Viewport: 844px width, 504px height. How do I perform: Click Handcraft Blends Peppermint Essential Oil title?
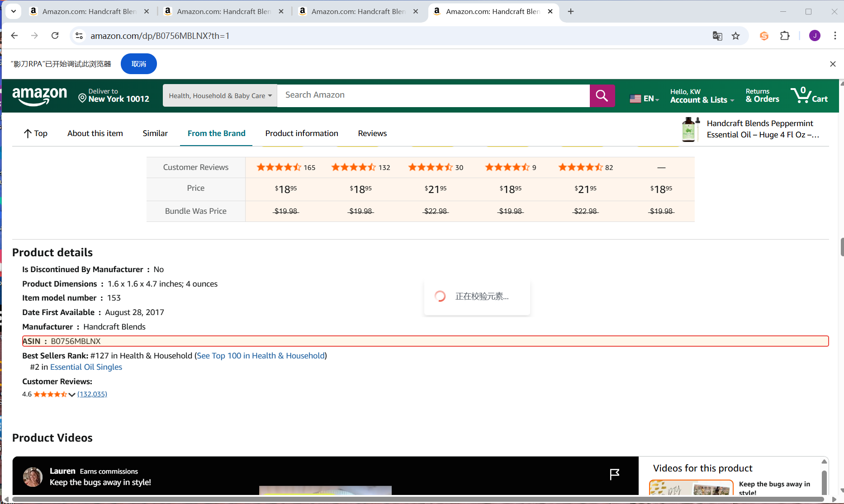(x=763, y=129)
